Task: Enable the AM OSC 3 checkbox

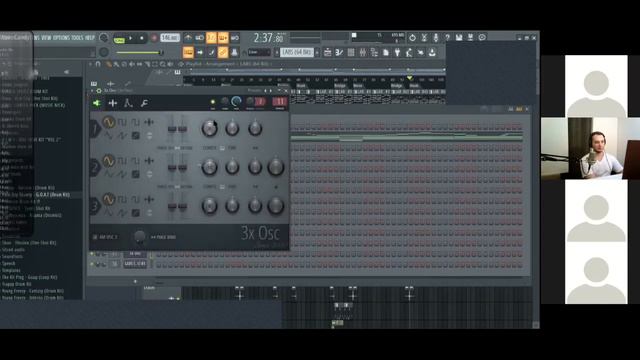Action: pos(95,237)
